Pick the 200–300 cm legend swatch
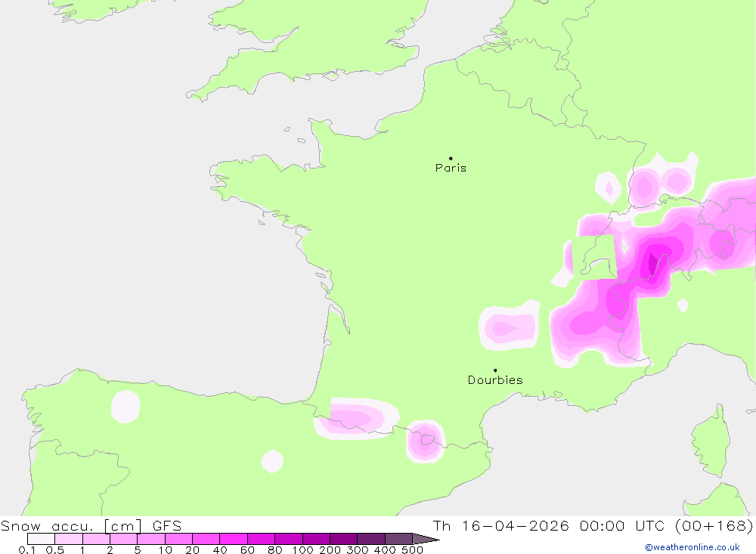756x554 pixels. [344, 539]
